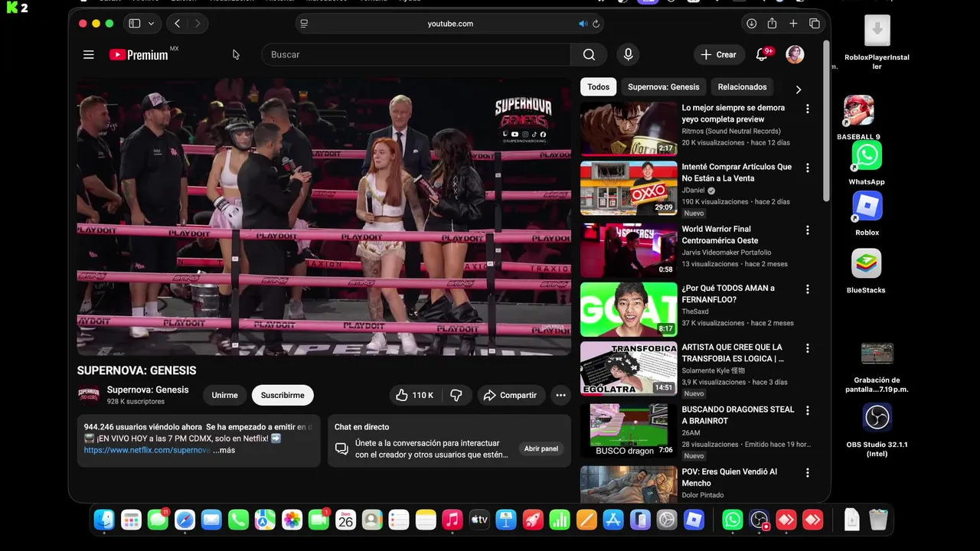The width and height of the screenshot is (980, 551).
Task: Open the Supernova: Genesis channel avatar
Action: point(89,395)
